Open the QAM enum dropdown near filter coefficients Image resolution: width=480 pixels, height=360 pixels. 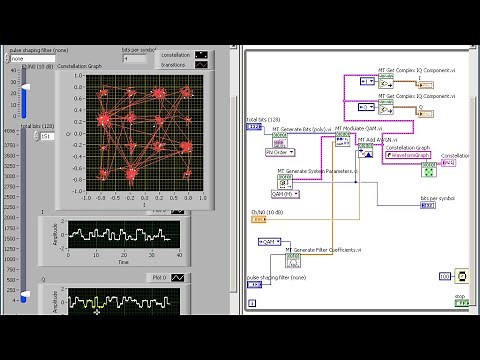[x=270, y=242]
